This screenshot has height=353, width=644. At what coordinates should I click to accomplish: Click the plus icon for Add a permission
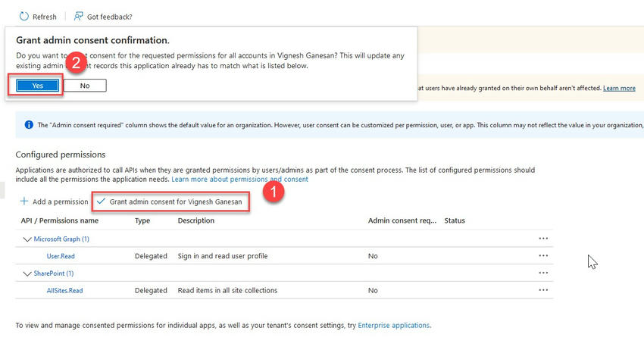[23, 201]
